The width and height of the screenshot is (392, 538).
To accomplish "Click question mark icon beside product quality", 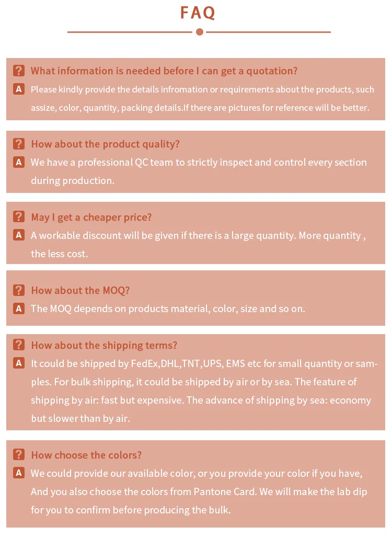I will [x=19, y=144].
